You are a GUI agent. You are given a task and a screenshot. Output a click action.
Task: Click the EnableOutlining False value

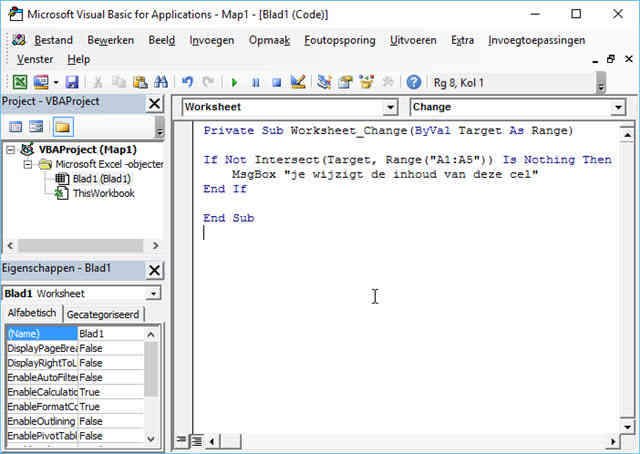[111, 421]
